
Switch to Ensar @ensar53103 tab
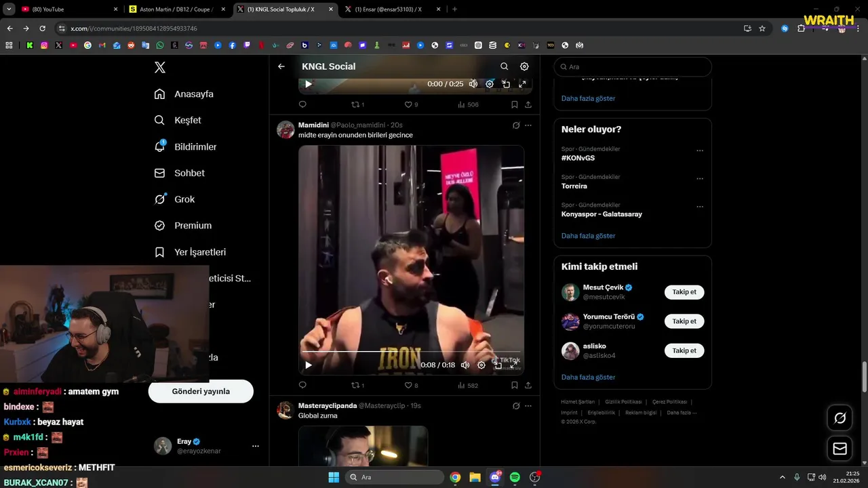[391, 9]
